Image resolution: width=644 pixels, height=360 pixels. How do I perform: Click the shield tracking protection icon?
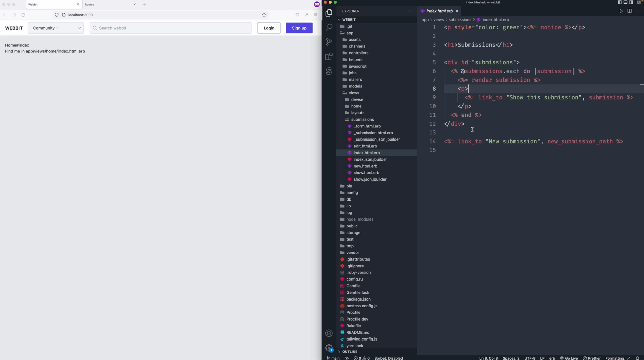(57, 15)
